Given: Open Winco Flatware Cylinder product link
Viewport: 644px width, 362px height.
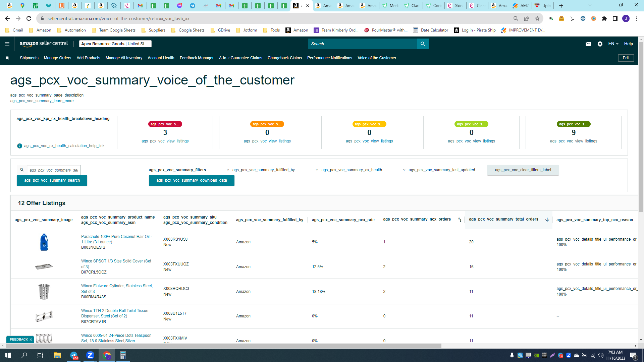Looking at the screenshot, I should [117, 289].
